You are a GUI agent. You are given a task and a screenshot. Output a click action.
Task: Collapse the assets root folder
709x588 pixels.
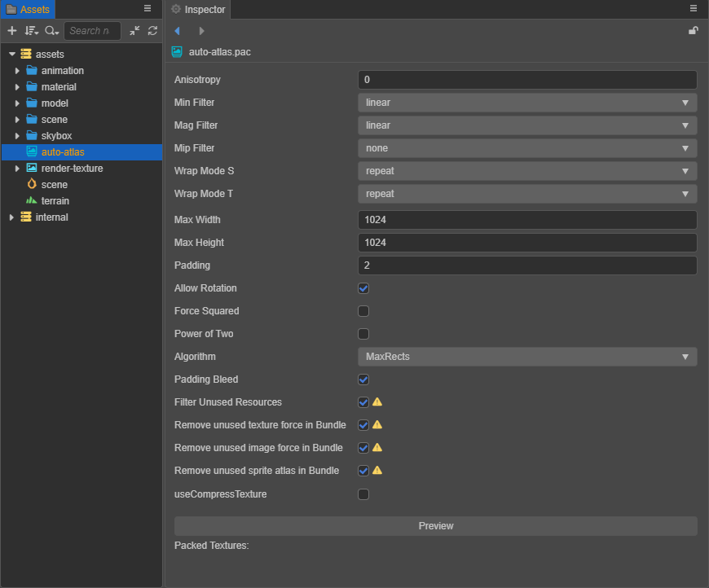point(12,55)
